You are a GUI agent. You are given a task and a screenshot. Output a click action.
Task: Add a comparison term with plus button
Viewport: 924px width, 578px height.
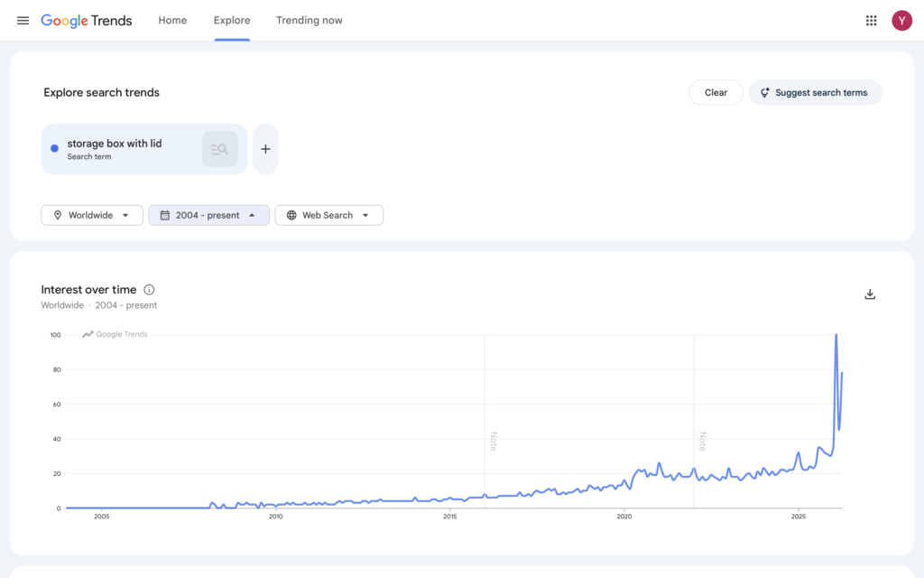pos(265,149)
